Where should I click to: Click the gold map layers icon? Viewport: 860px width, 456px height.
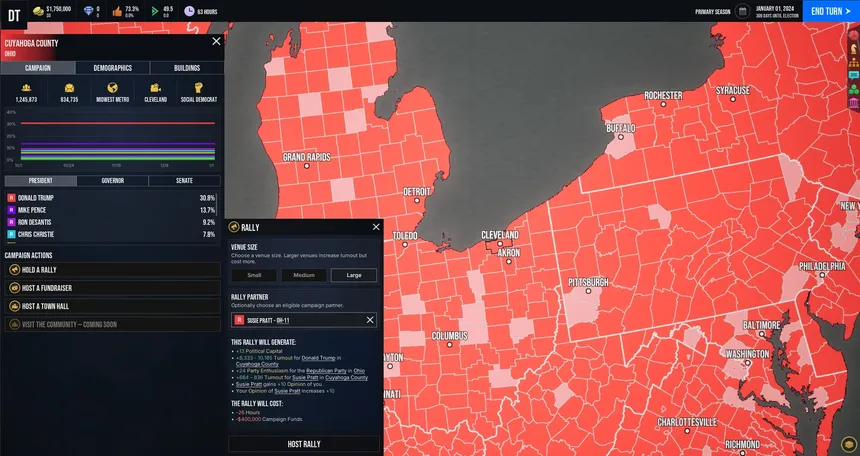848,444
